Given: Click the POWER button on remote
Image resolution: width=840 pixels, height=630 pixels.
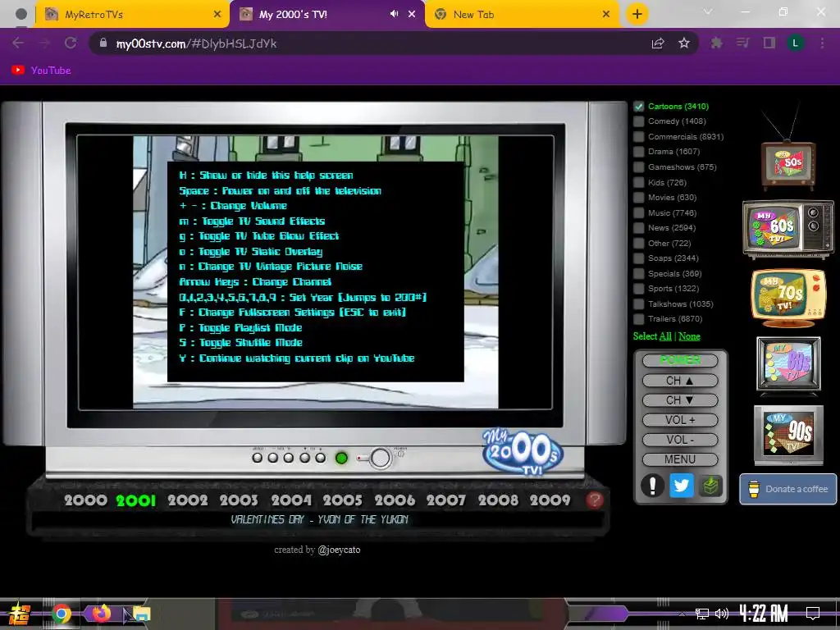Looking at the screenshot, I should tap(680, 360).
